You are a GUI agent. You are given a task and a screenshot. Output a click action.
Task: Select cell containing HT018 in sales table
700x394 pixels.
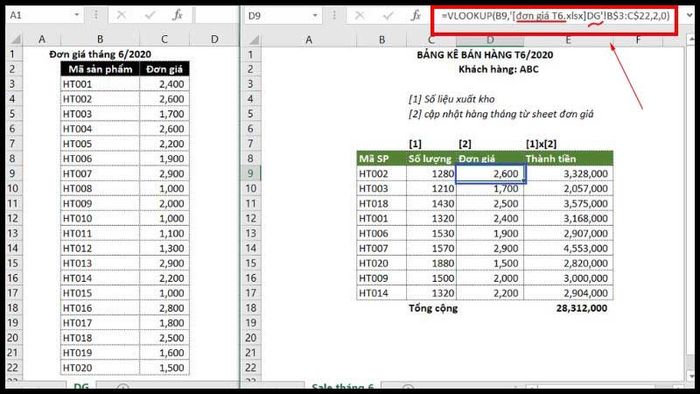[382, 203]
